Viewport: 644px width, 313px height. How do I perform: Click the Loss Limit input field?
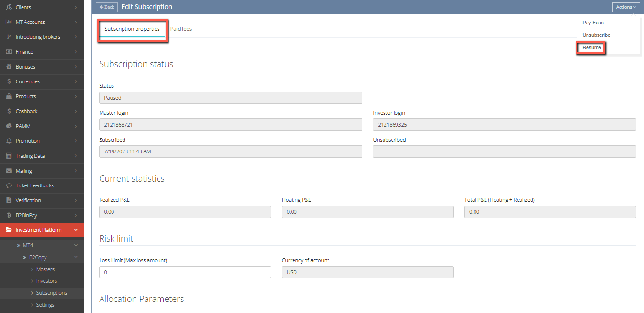(x=185, y=272)
